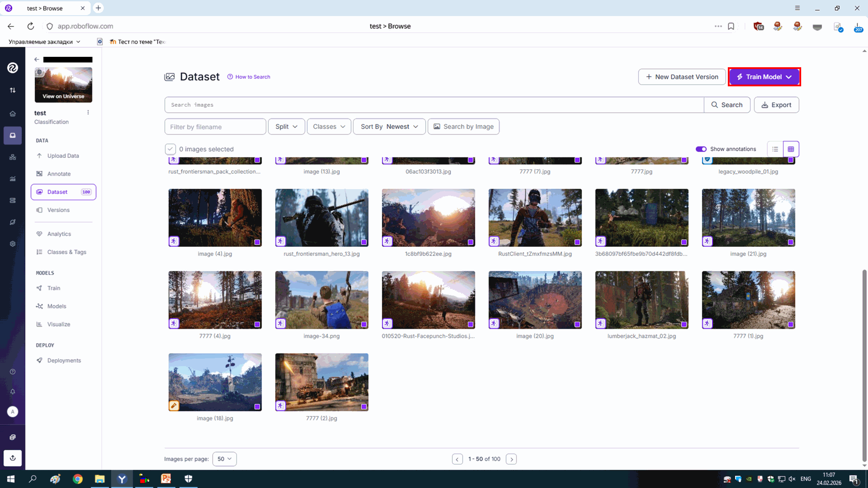
Task: Open the planet icon in the dark sidebar
Action: click(13, 222)
